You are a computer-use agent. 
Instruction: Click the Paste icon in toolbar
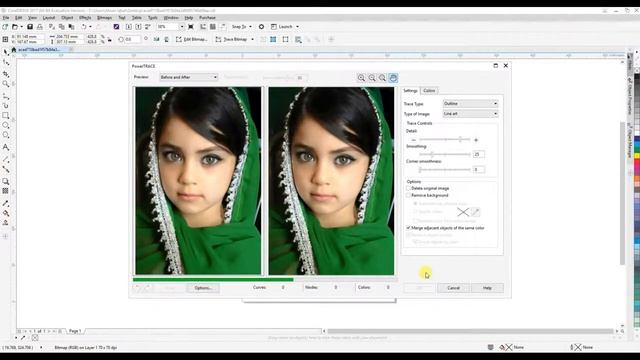pyautogui.click(x=71, y=27)
